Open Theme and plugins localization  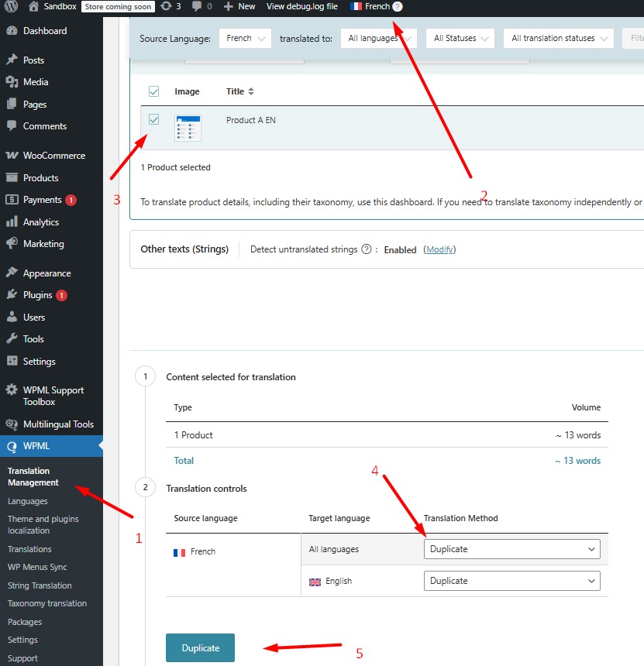(43, 524)
